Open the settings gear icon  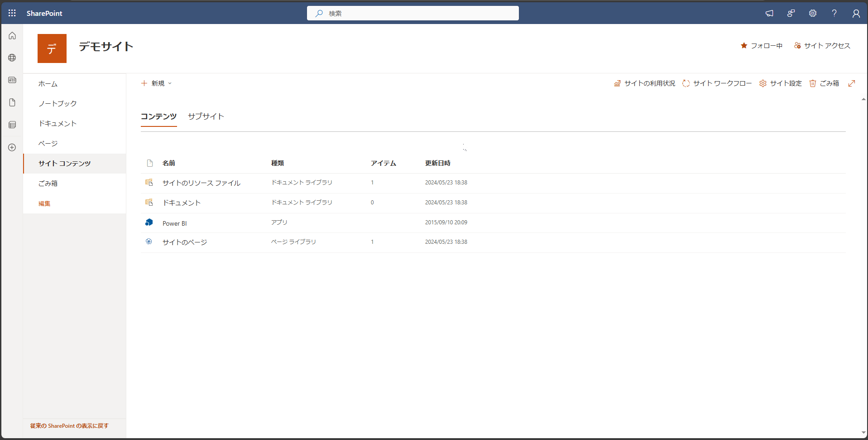(812, 13)
